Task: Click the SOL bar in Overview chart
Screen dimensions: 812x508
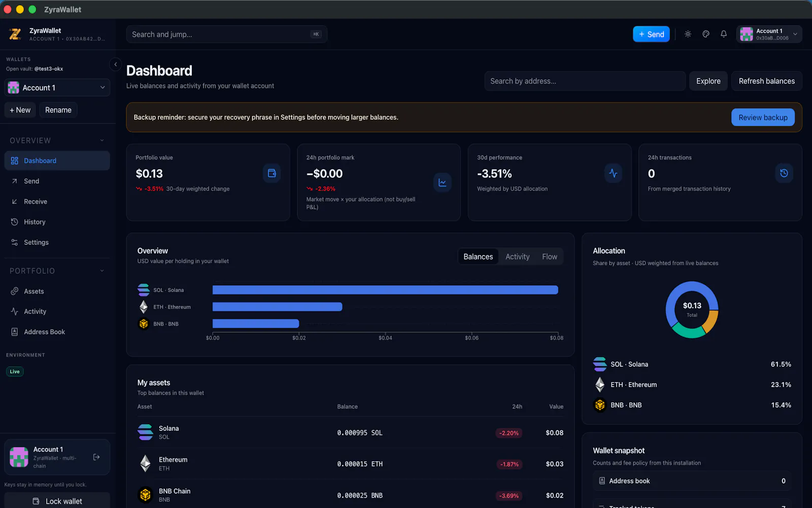Action: point(385,290)
